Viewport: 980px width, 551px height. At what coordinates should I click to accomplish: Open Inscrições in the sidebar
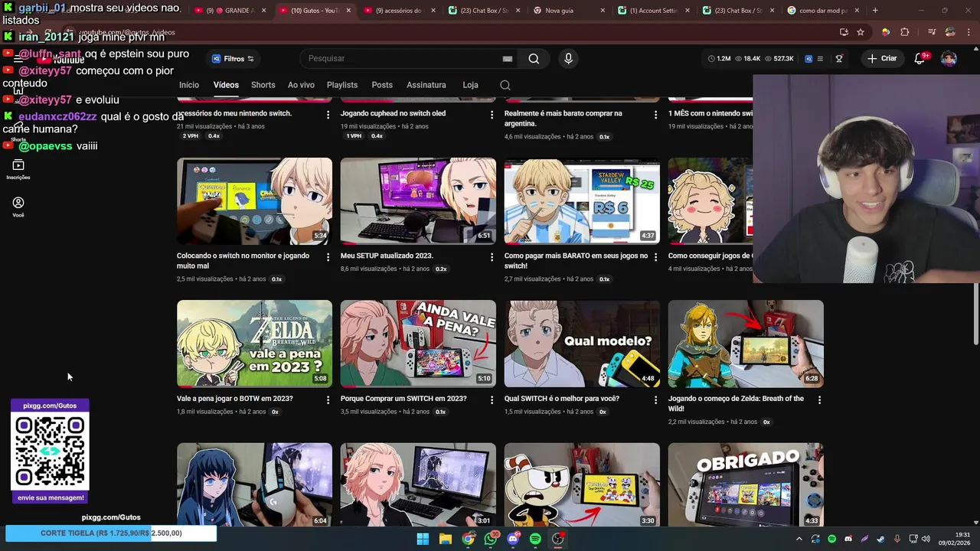coord(18,170)
